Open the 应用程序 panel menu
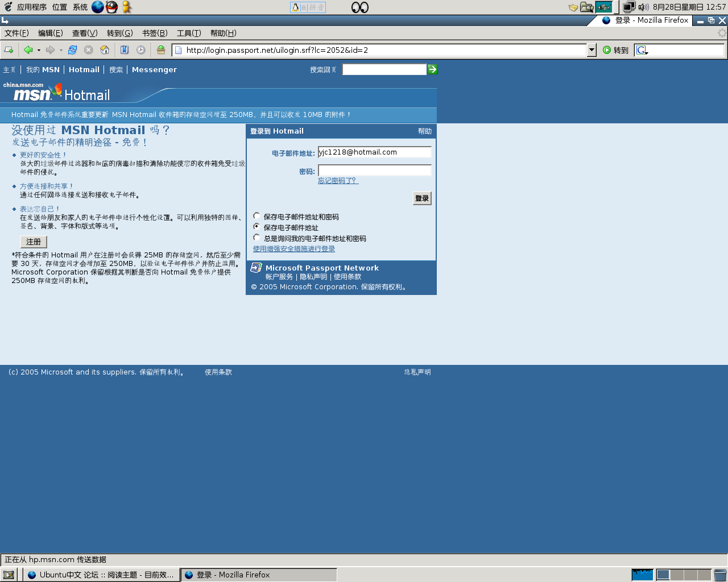This screenshot has width=728, height=582. (32, 7)
